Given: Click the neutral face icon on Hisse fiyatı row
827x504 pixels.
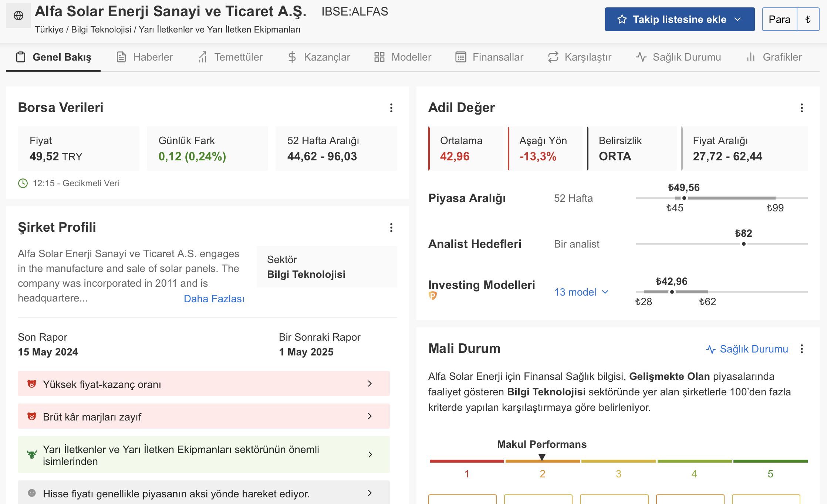Looking at the screenshot, I should coord(32,493).
